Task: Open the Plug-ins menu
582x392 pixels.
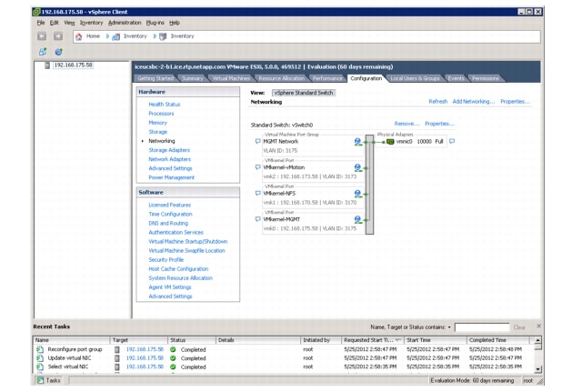Action: point(156,23)
